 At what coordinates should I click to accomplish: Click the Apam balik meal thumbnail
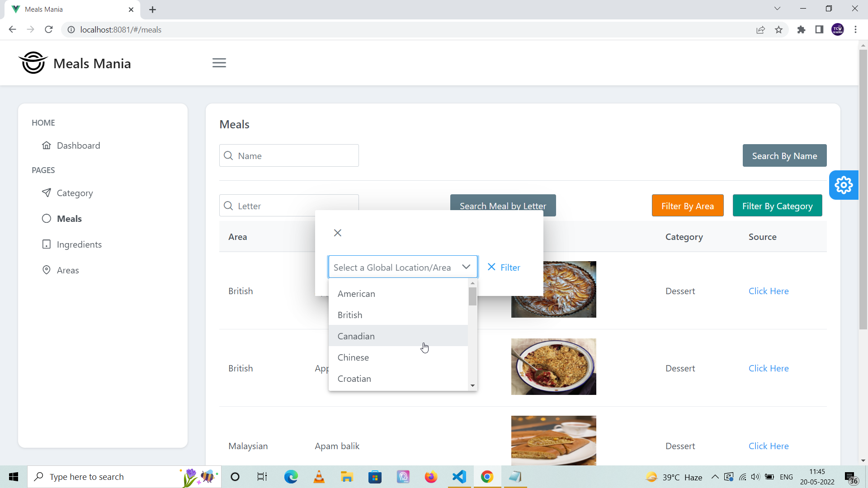(x=553, y=441)
